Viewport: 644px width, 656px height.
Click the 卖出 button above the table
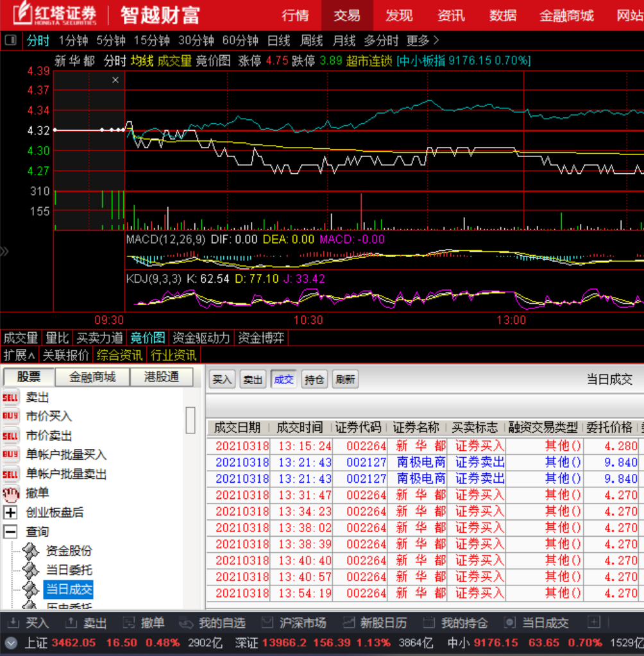253,380
